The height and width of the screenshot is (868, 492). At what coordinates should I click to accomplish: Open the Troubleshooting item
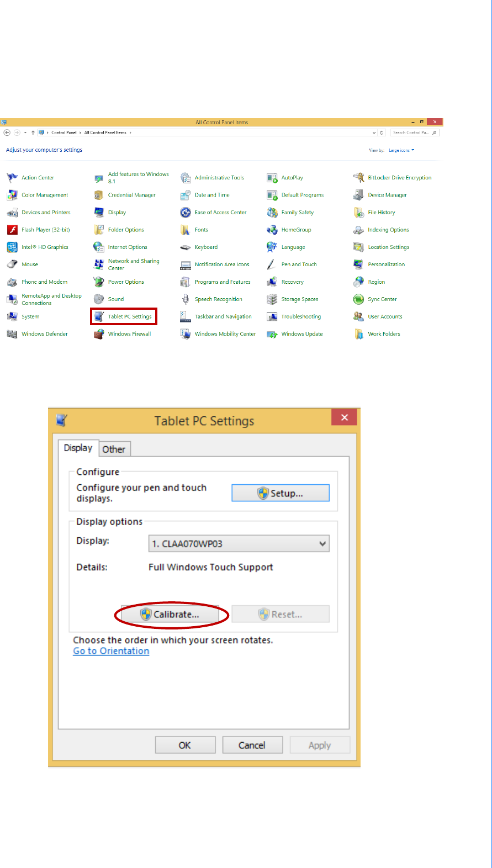coord(301,316)
